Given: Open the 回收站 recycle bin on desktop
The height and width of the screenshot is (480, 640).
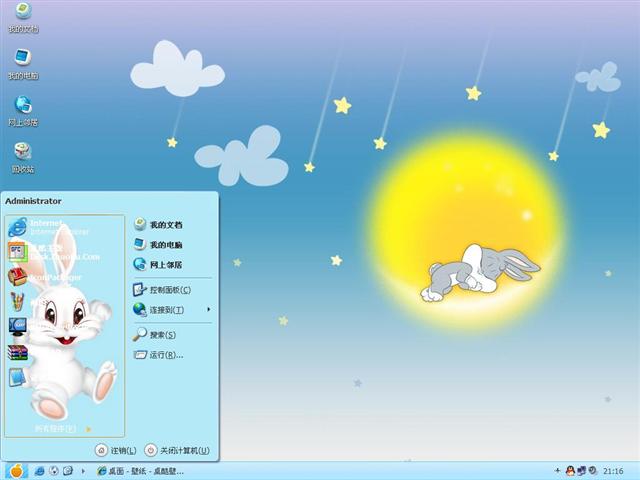Looking at the screenshot, I should pyautogui.click(x=23, y=158).
